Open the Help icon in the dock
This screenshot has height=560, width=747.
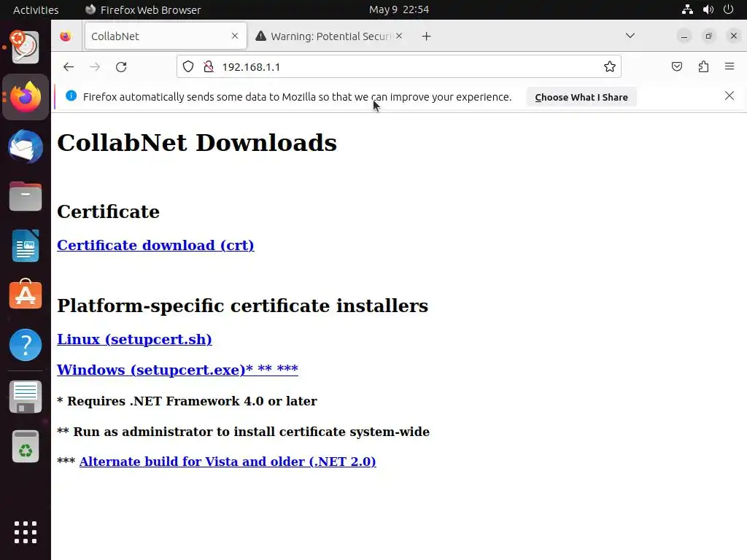[x=26, y=345]
